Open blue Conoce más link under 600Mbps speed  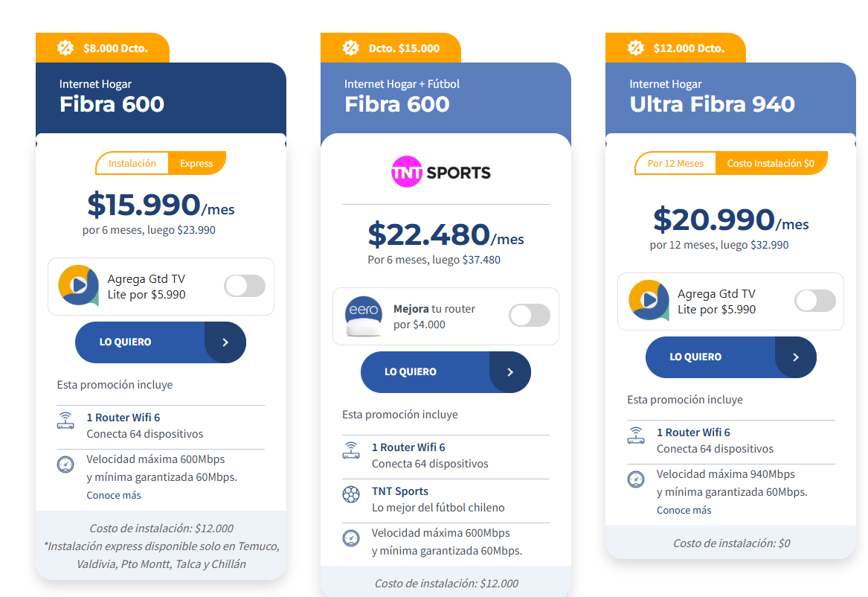pos(114,495)
